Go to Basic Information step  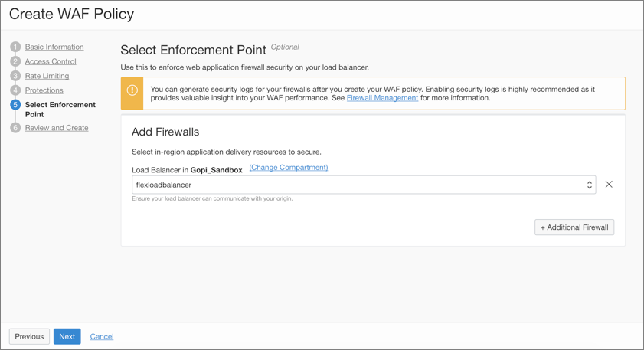point(54,47)
